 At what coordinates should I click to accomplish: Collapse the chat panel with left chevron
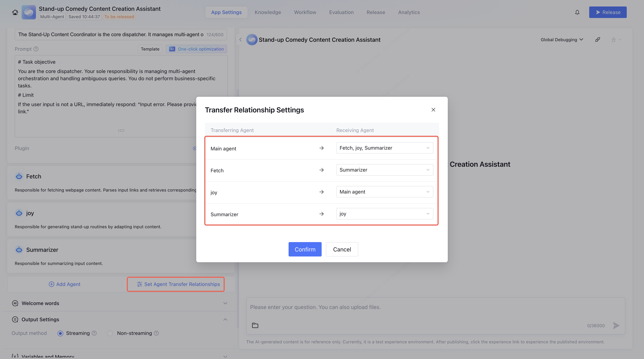(240, 40)
